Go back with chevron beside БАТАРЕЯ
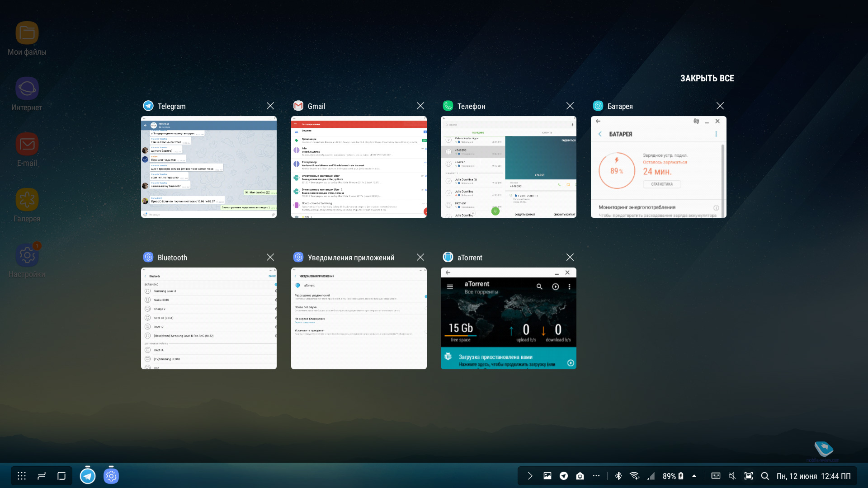 coord(600,134)
